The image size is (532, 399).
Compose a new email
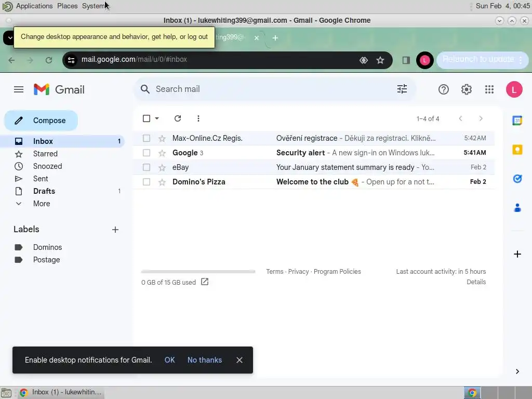click(x=41, y=121)
